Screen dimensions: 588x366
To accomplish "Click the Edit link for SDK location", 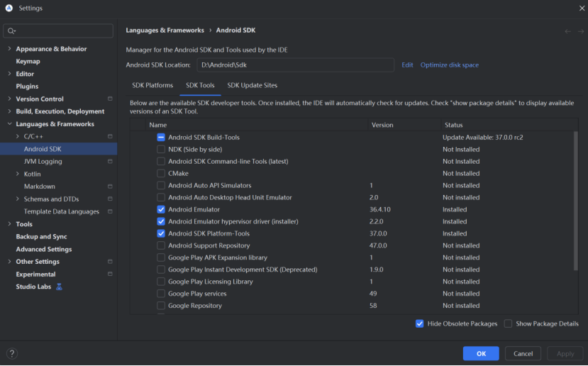I will click(407, 65).
